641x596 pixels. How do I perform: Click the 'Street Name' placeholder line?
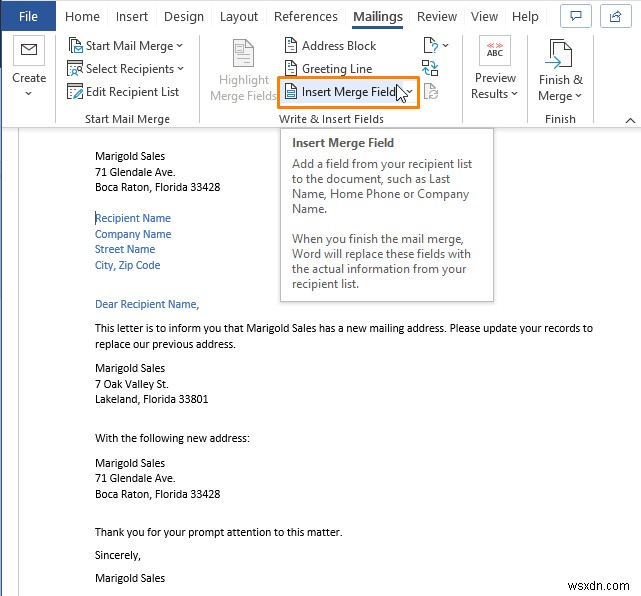[125, 249]
